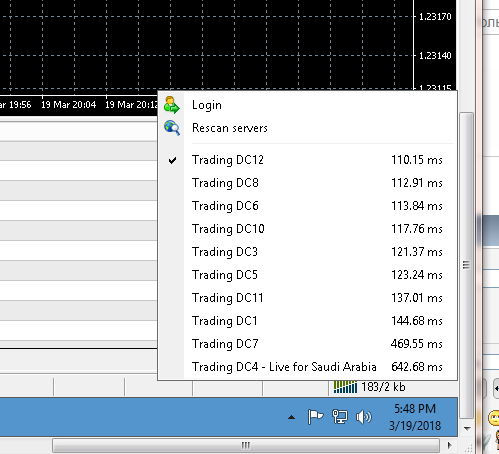Switch to Trading DC6 server
This screenshot has height=454, width=499.
(307, 206)
